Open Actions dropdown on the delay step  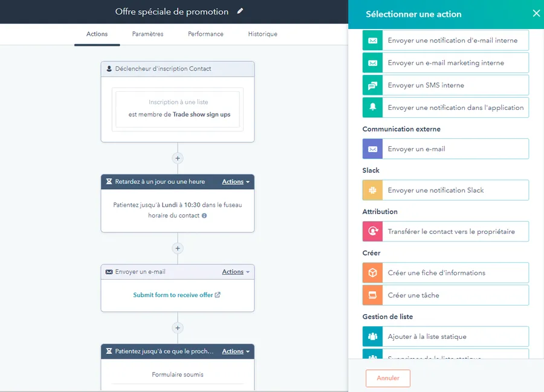tap(236, 182)
